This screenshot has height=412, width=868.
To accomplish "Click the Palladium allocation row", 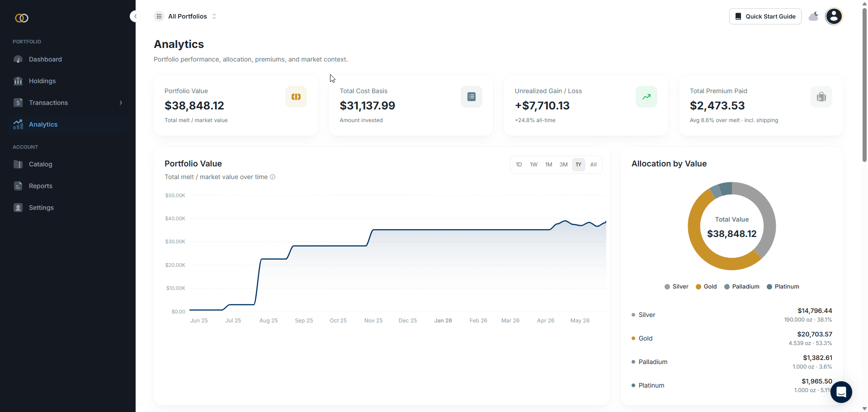I will pos(731,362).
